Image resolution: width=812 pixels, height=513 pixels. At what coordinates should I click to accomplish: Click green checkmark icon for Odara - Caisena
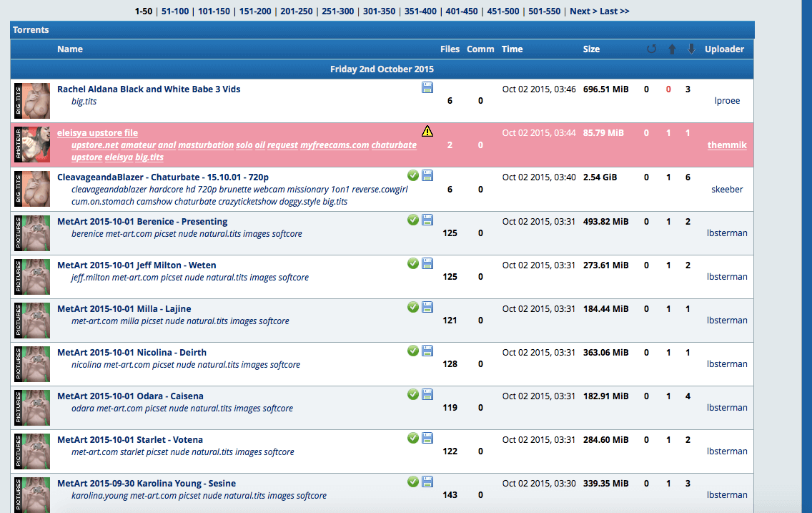pyautogui.click(x=413, y=394)
